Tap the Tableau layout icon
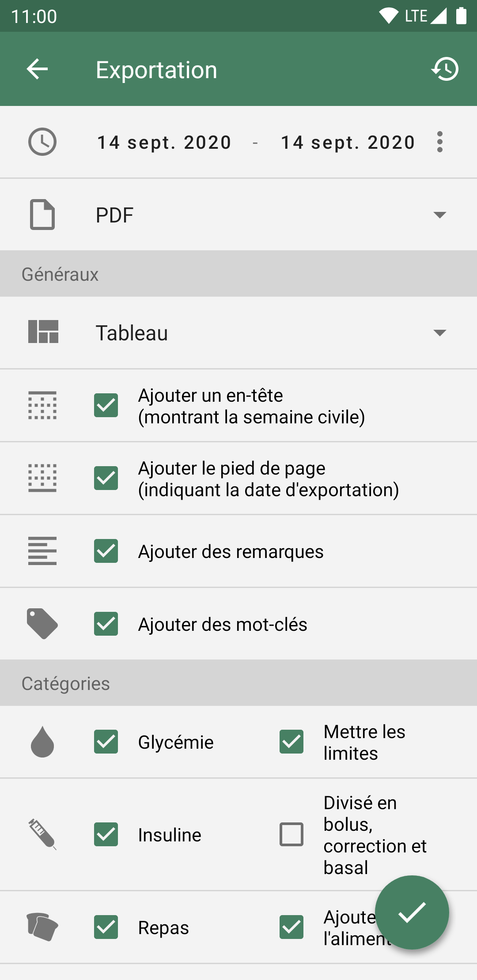The image size is (477, 980). [x=43, y=332]
